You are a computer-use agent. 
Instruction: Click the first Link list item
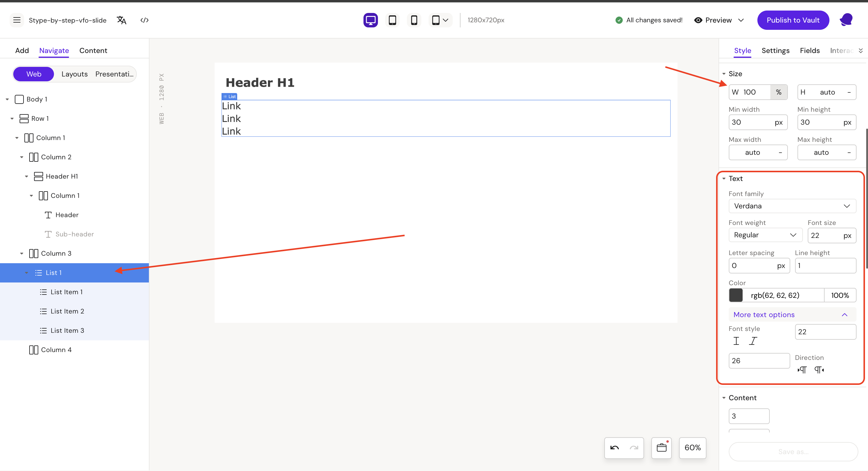coord(231,106)
